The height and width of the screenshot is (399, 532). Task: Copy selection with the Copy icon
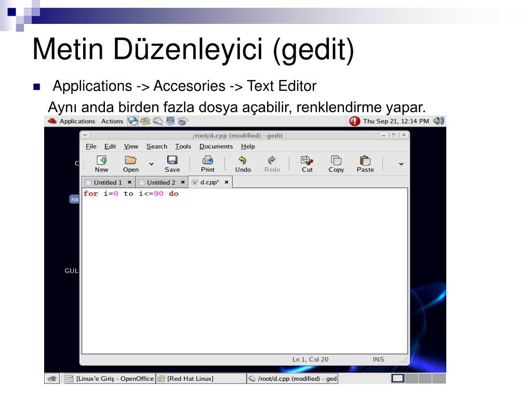(336, 164)
